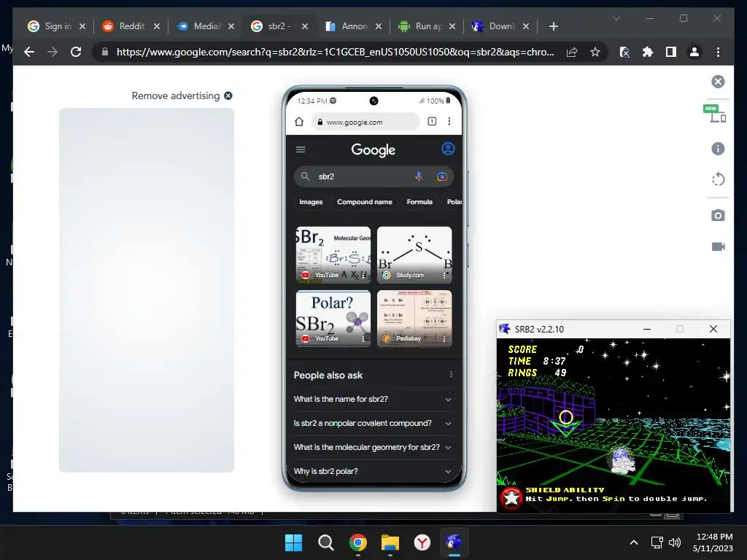Share this page icon in address bar
Screen dimensions: 747x560
point(572,52)
